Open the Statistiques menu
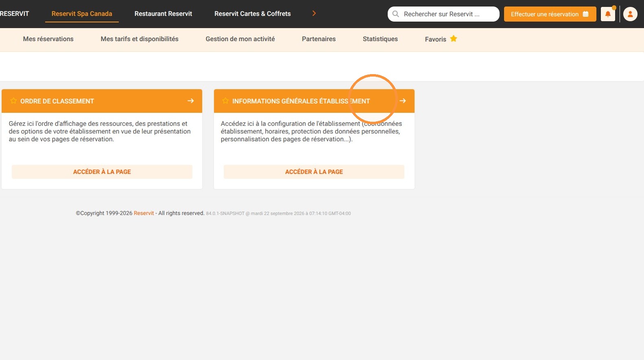The width and height of the screenshot is (644, 360). (380, 39)
